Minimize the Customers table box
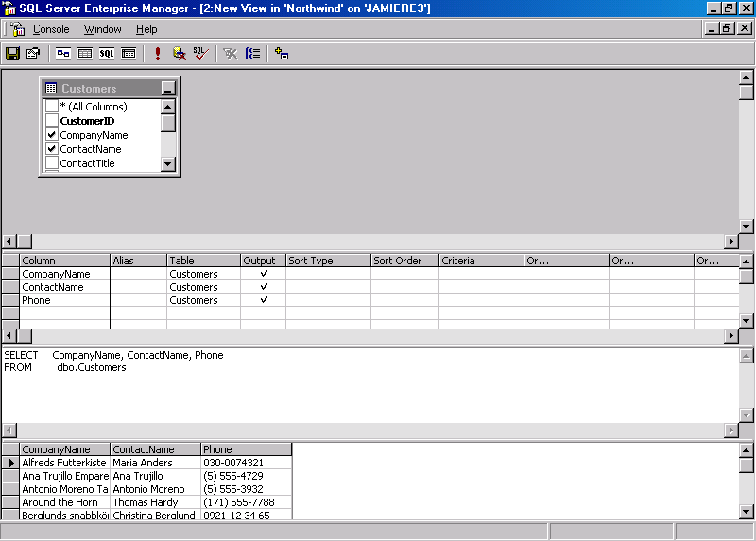This screenshot has width=756, height=541. [x=168, y=88]
